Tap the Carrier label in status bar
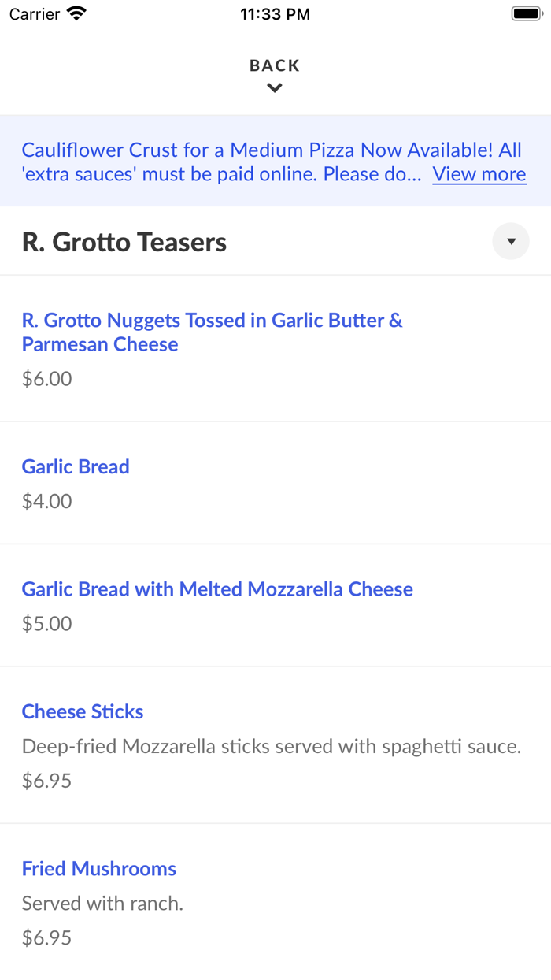The image size is (551, 980). click(31, 13)
